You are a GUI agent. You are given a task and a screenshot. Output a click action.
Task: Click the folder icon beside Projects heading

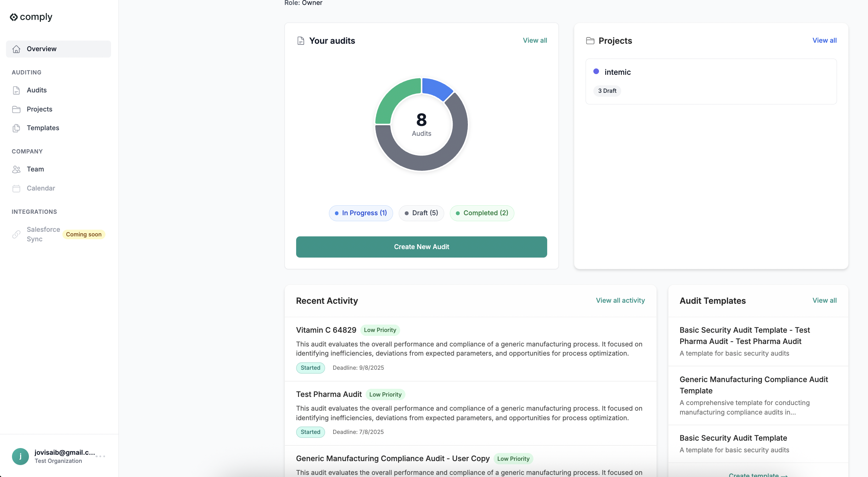coord(590,41)
